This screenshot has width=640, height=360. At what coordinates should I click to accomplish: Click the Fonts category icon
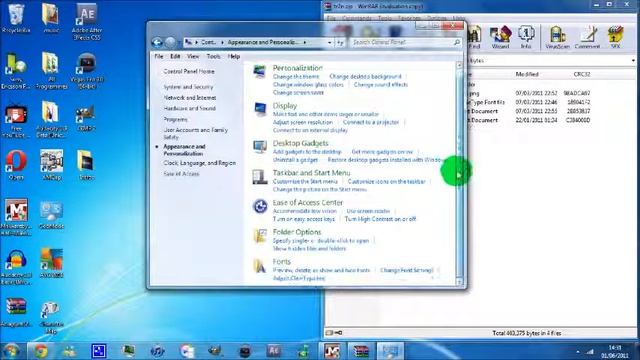(260, 266)
